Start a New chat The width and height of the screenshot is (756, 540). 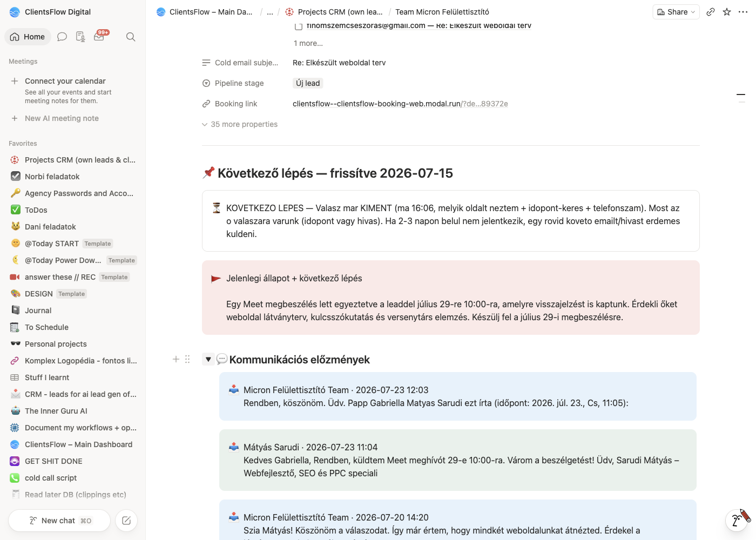point(59,521)
